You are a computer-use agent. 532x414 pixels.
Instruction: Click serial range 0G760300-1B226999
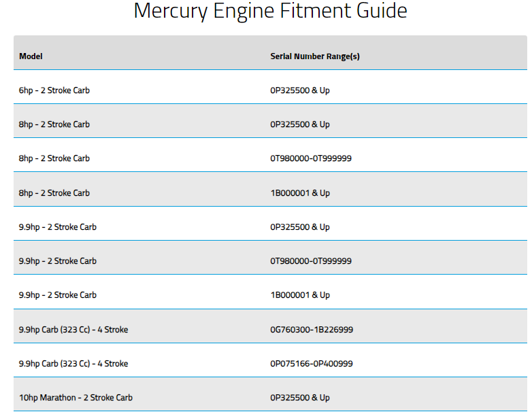[x=312, y=330]
